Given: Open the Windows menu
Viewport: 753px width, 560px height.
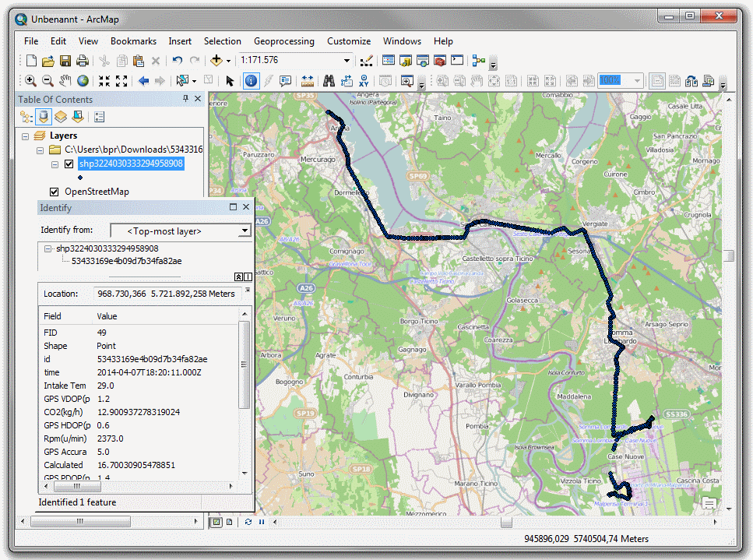Looking at the screenshot, I should [x=402, y=41].
